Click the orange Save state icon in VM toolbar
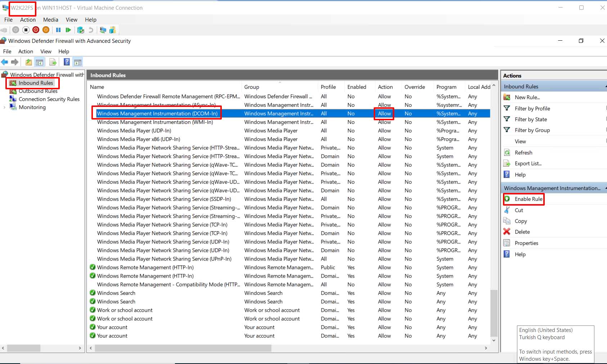 [x=46, y=30]
